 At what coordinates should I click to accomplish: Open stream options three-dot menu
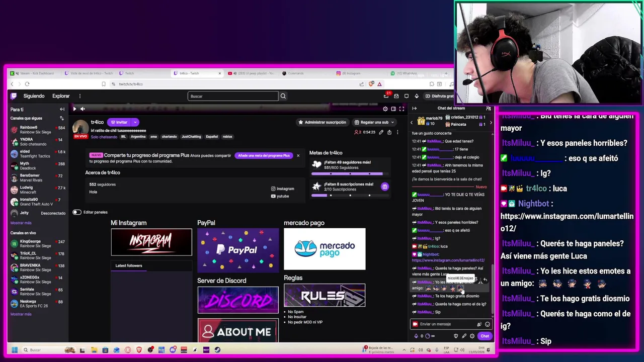[397, 132]
